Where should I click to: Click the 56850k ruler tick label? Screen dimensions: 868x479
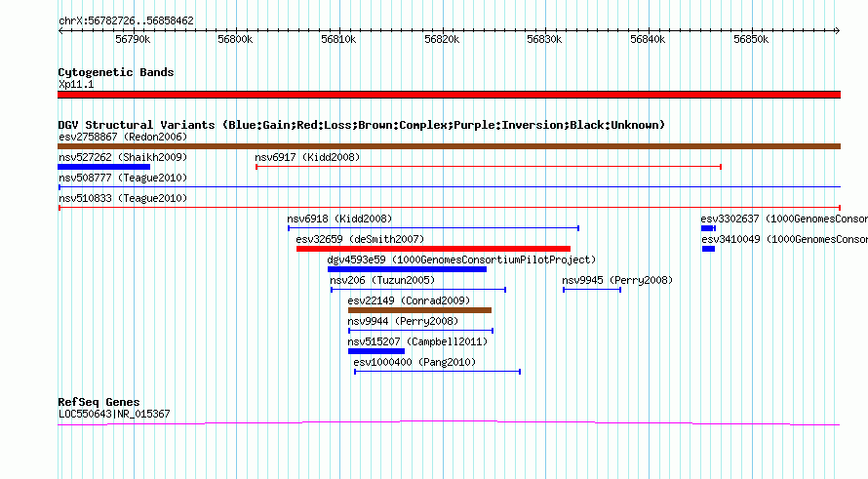tap(751, 39)
